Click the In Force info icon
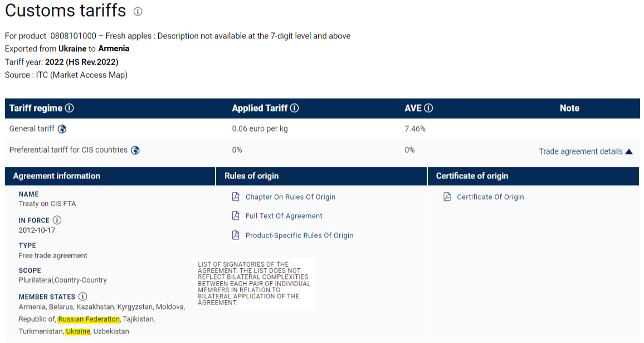Screen dimensions: 644x343 [x=57, y=220]
